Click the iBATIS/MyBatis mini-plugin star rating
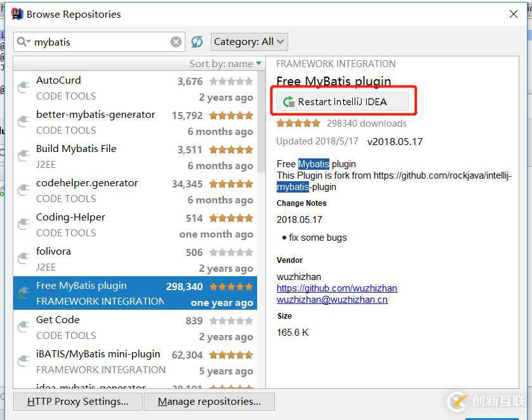The image size is (532, 420). click(231, 355)
